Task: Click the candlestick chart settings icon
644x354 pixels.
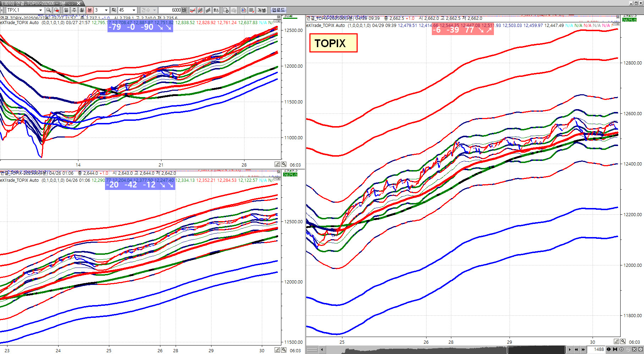Action: (x=200, y=10)
